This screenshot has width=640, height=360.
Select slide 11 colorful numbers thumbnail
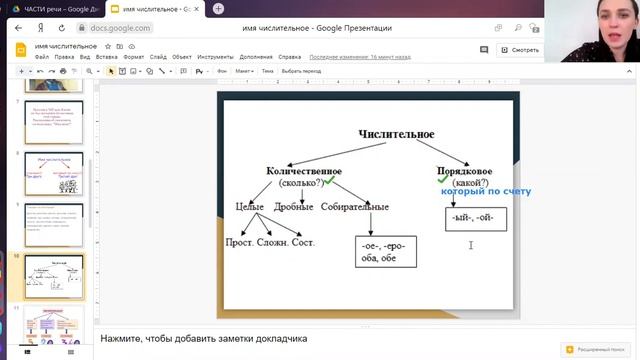tap(54, 325)
